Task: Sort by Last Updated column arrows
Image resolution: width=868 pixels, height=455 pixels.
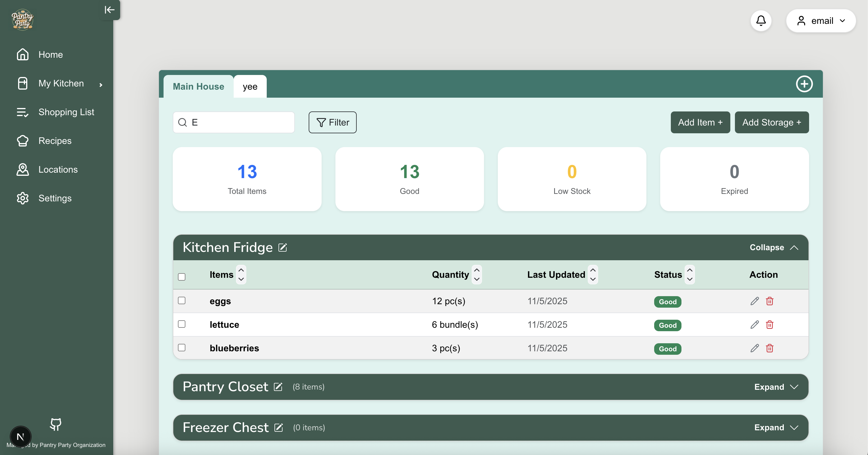Action: pyautogui.click(x=593, y=275)
